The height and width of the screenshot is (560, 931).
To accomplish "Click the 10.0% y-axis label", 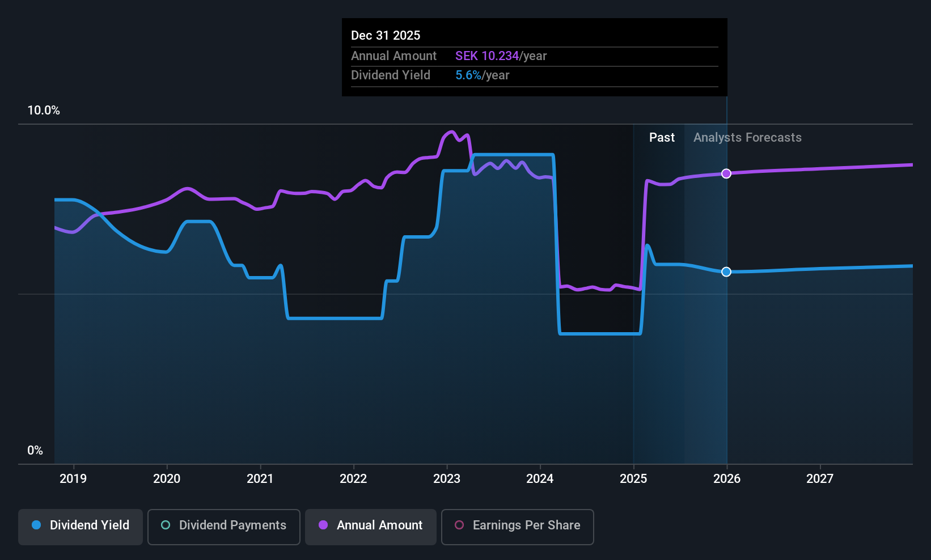I will coord(44,111).
